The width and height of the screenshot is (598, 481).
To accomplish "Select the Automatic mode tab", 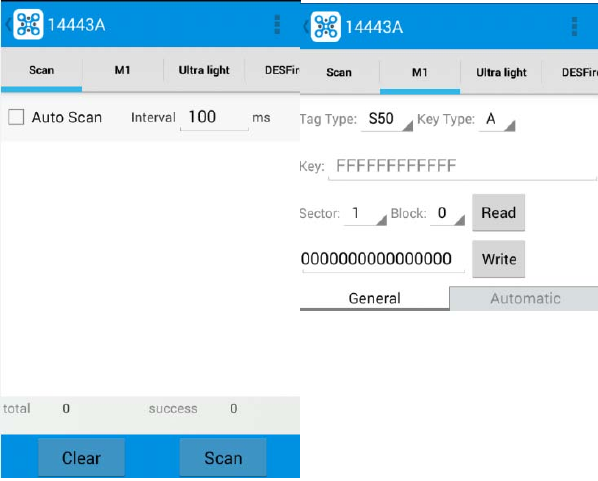I will [525, 299].
